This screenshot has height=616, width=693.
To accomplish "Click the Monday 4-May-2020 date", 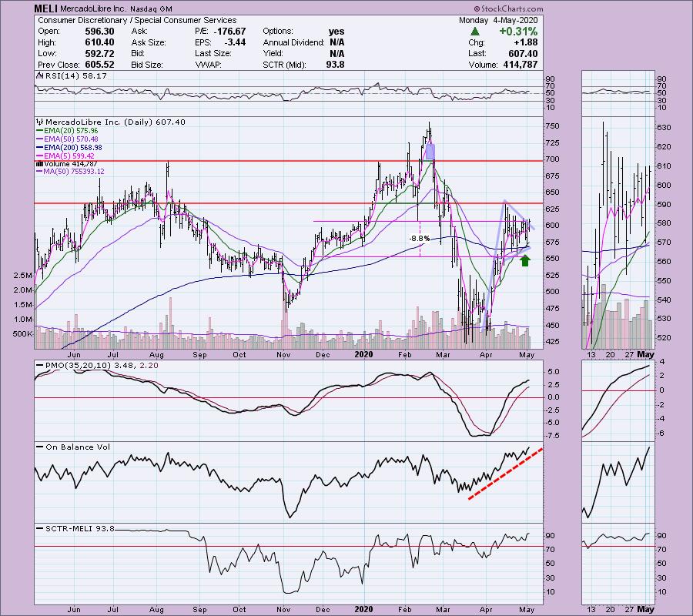I will tap(498, 20).
